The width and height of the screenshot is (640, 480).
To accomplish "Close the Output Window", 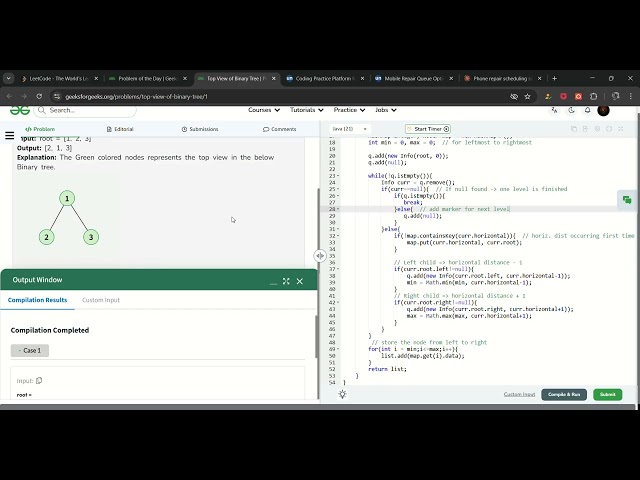I will pos(300,281).
